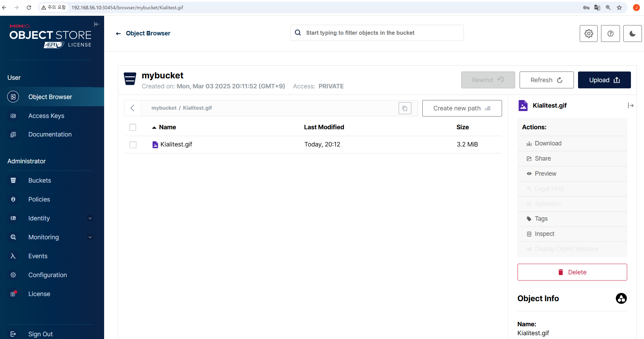Open Access Keys menu item
644x339 pixels.
tap(52, 116)
